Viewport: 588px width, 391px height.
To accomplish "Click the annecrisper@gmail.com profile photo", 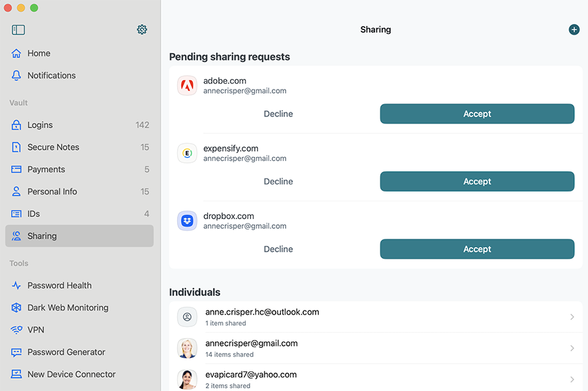I will (187, 348).
